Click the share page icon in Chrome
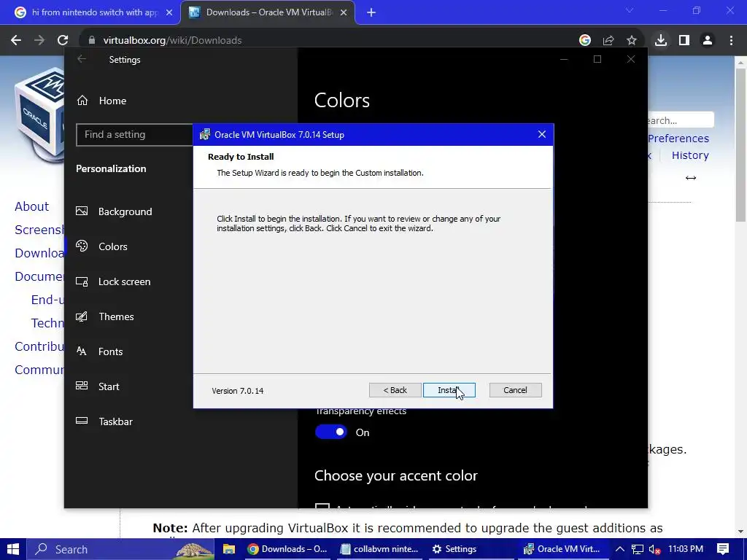 [x=608, y=41]
